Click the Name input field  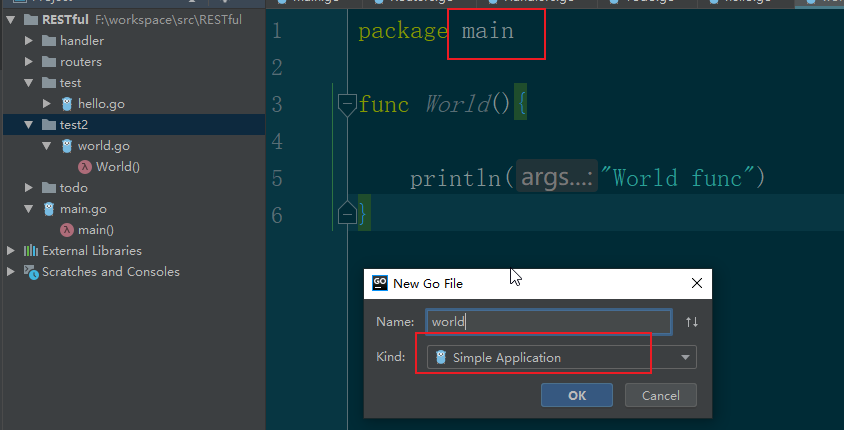[x=548, y=322]
